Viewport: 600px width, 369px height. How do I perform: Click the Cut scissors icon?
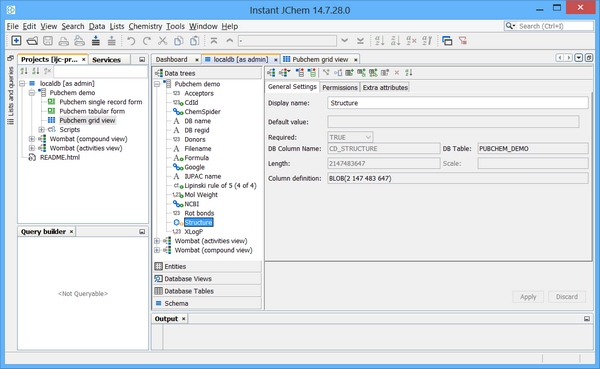[x=163, y=41]
